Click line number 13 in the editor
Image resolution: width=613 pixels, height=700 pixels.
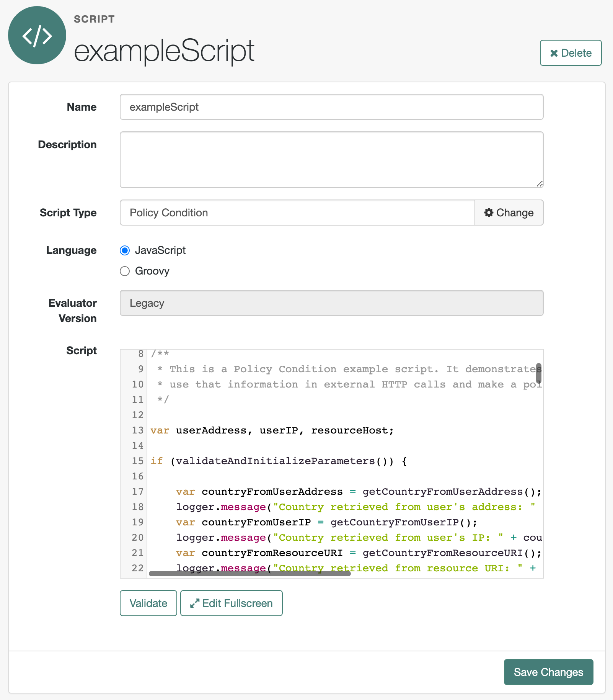click(137, 430)
